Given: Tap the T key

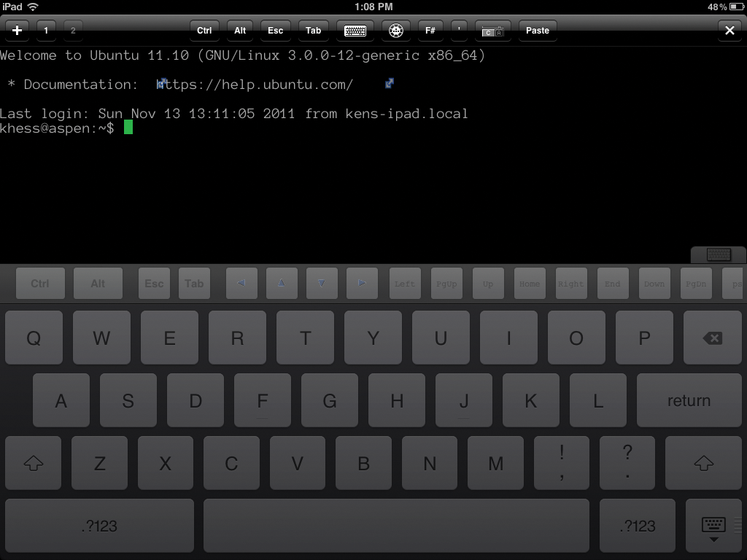Looking at the screenshot, I should pyautogui.click(x=306, y=338).
